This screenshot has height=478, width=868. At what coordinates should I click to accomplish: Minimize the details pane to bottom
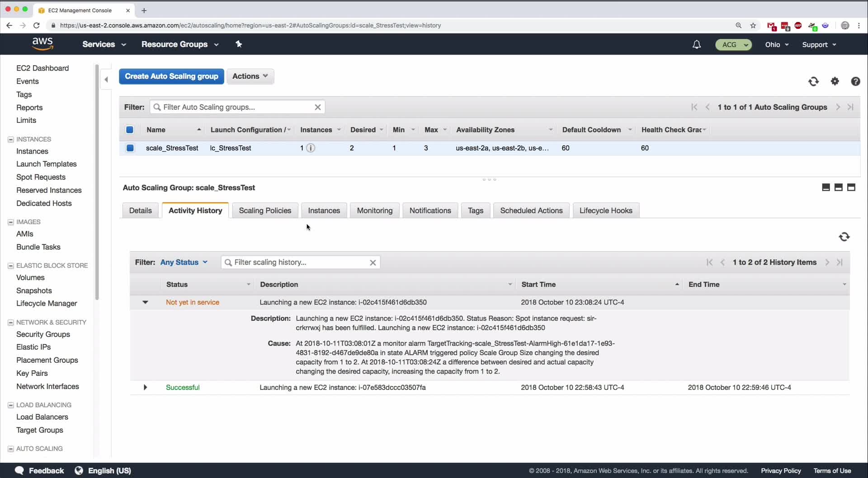click(826, 187)
